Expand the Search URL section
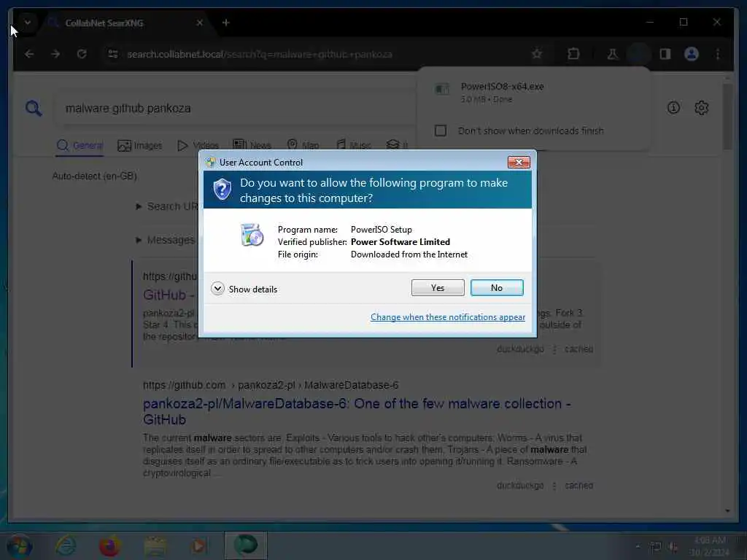Viewport: 747px width, 560px height. (x=167, y=206)
